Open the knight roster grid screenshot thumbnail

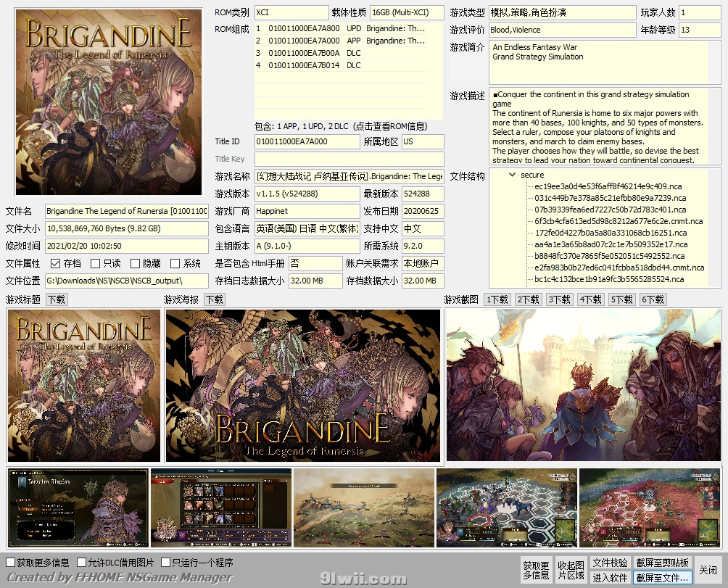[221, 508]
